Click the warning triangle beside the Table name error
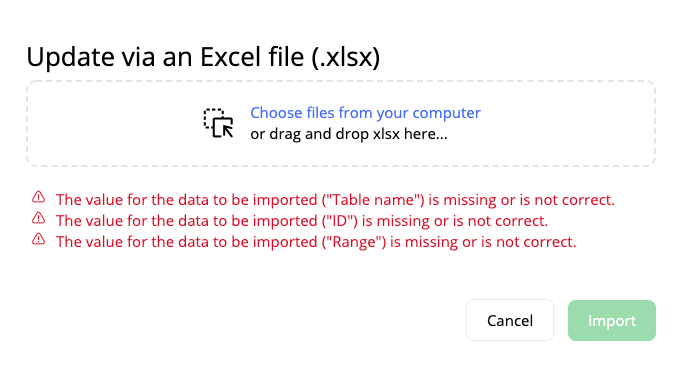 pos(39,197)
